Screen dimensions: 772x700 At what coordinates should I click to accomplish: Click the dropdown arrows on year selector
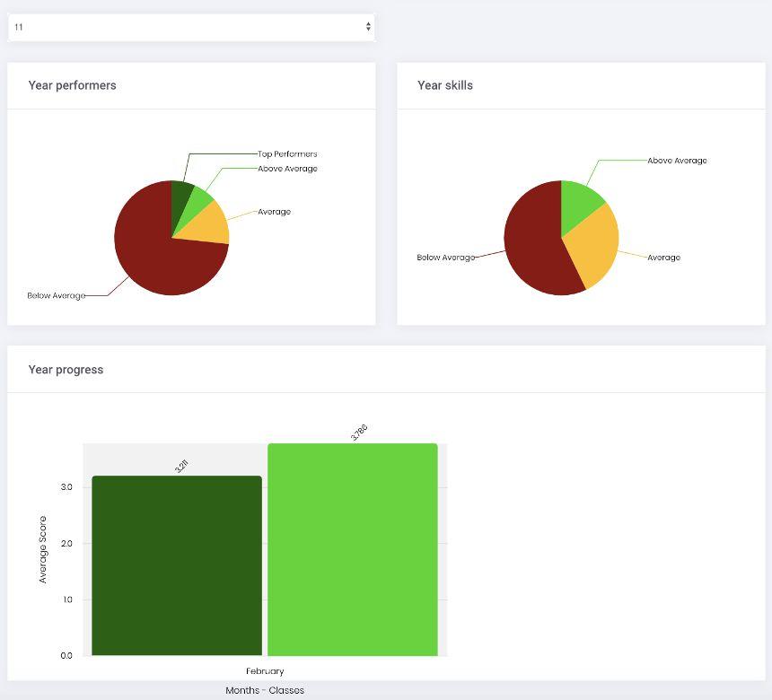pyautogui.click(x=368, y=27)
